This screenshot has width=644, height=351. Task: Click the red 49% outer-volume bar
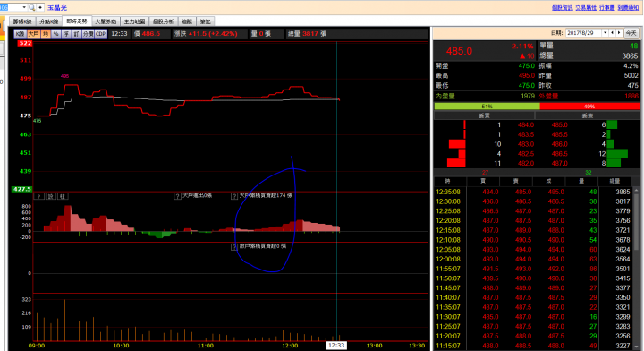click(x=589, y=106)
